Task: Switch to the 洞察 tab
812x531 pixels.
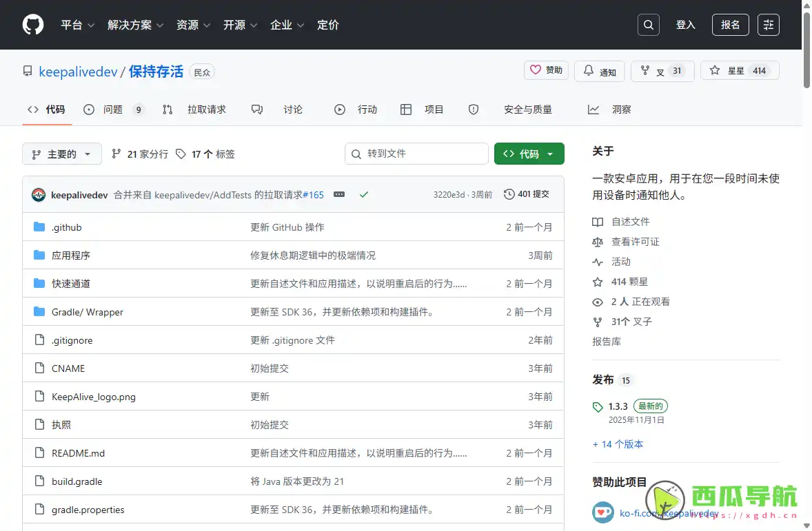Action: point(609,110)
